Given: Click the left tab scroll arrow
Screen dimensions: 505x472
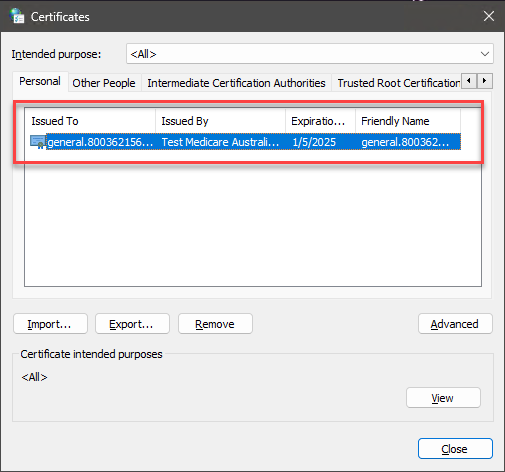Looking at the screenshot, I should (469, 81).
